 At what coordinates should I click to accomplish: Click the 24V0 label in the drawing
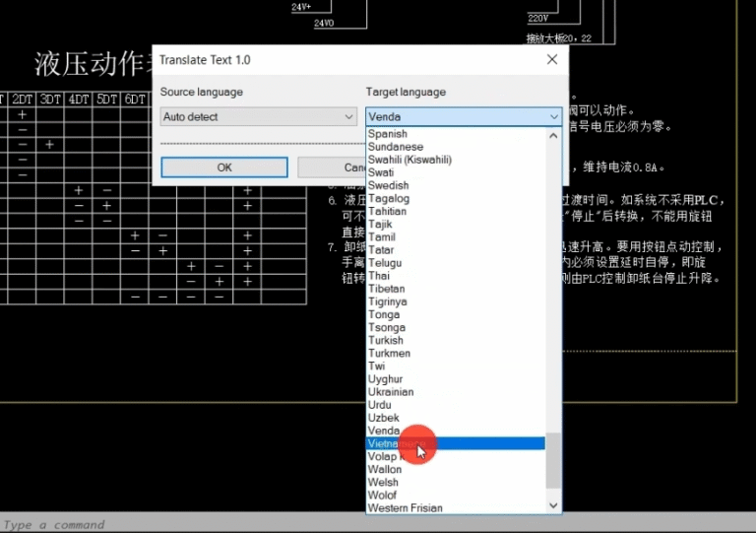[x=324, y=23]
